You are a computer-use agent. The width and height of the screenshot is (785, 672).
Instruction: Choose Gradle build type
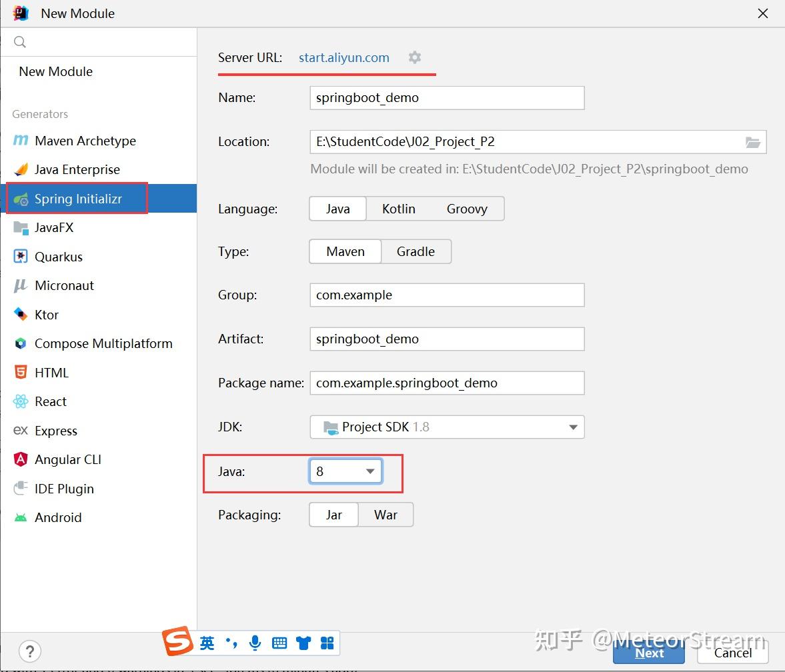416,252
